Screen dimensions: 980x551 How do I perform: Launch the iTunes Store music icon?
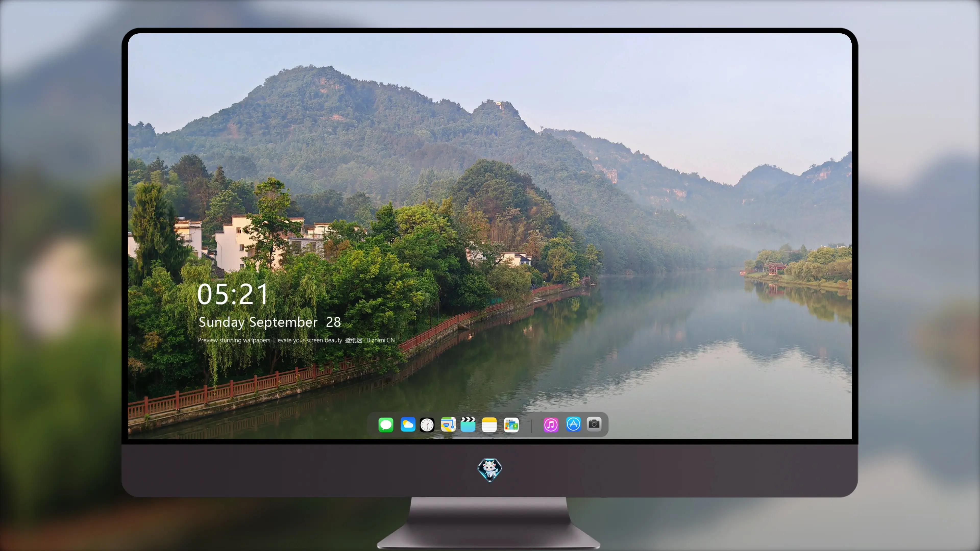coord(551,425)
